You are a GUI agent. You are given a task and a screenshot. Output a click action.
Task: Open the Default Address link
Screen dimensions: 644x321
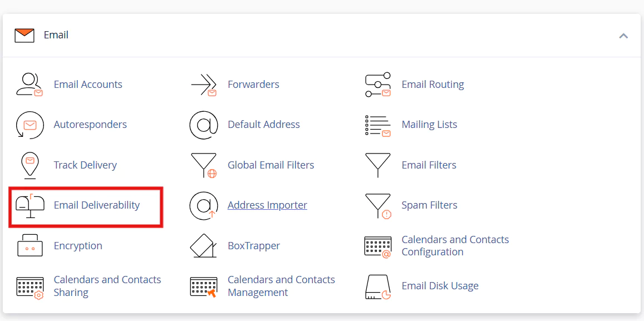(x=264, y=125)
